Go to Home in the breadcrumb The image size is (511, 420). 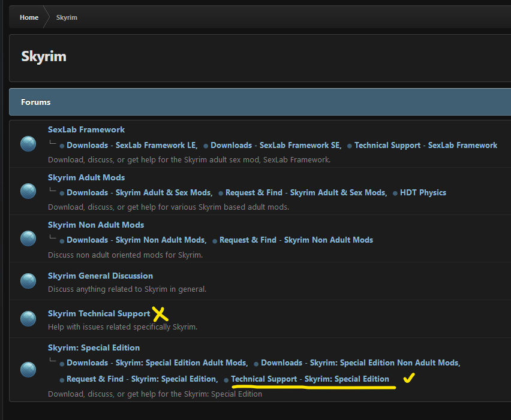pyautogui.click(x=29, y=17)
